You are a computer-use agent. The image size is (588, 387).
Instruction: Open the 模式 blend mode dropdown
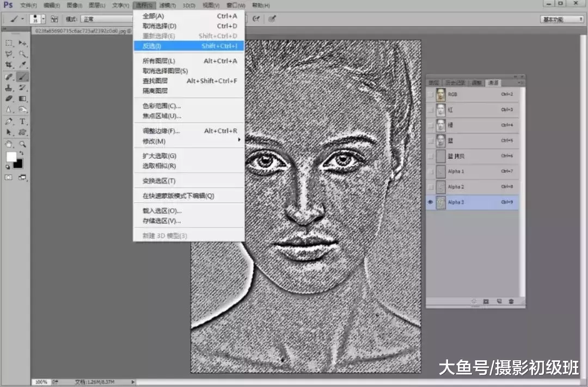107,19
